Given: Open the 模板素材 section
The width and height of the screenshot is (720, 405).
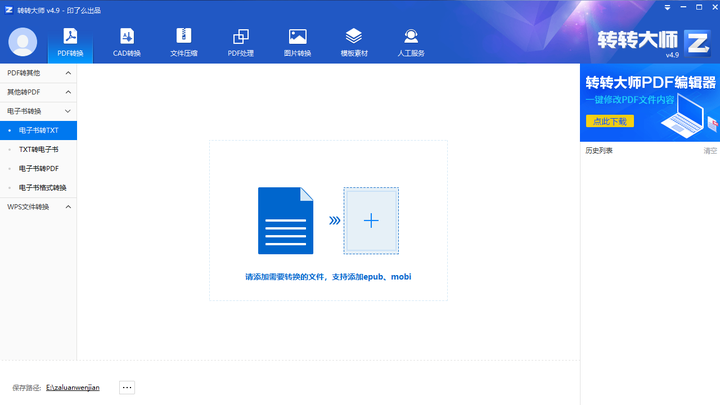Looking at the screenshot, I should [354, 42].
